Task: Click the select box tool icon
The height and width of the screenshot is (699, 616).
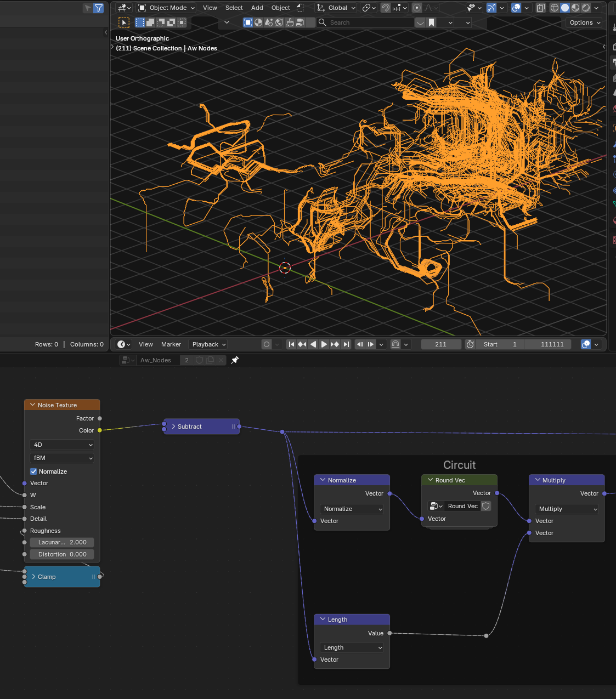Action: coord(124,22)
